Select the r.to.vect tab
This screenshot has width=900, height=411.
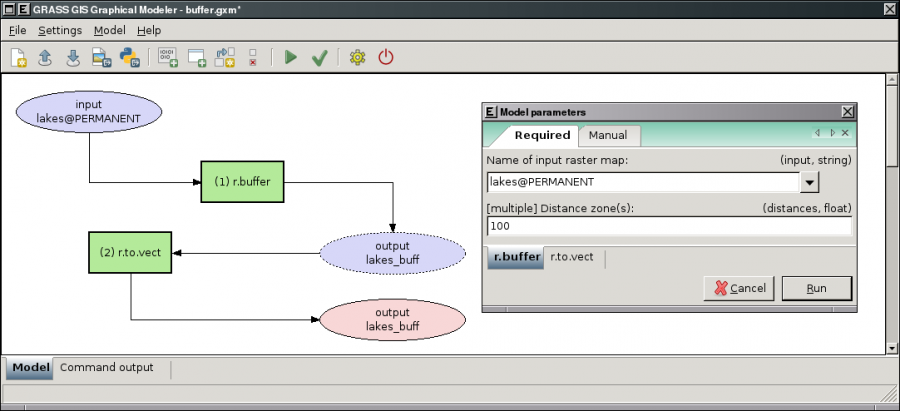pos(572,257)
